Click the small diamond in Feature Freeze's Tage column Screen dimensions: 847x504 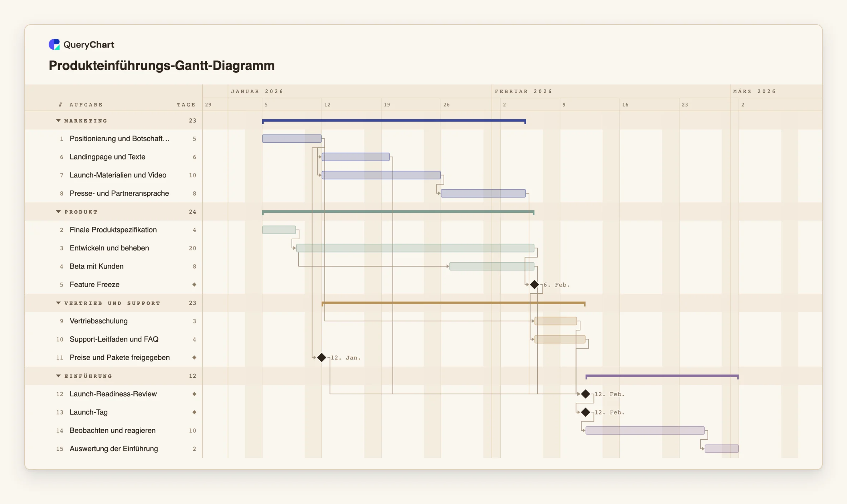[194, 285]
